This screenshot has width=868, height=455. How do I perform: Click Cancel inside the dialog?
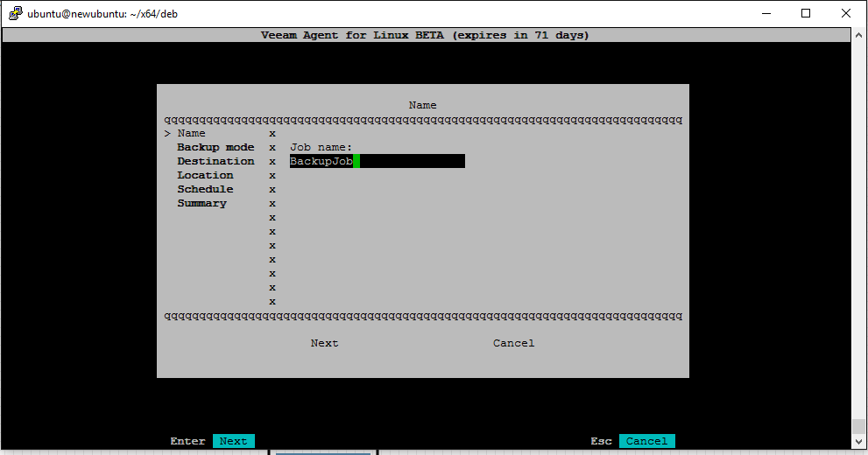point(514,343)
